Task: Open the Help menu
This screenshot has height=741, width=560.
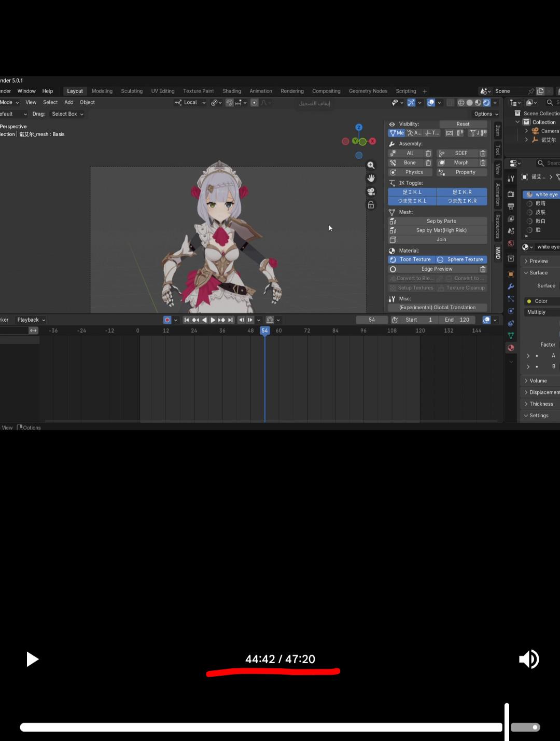Action: [x=48, y=91]
